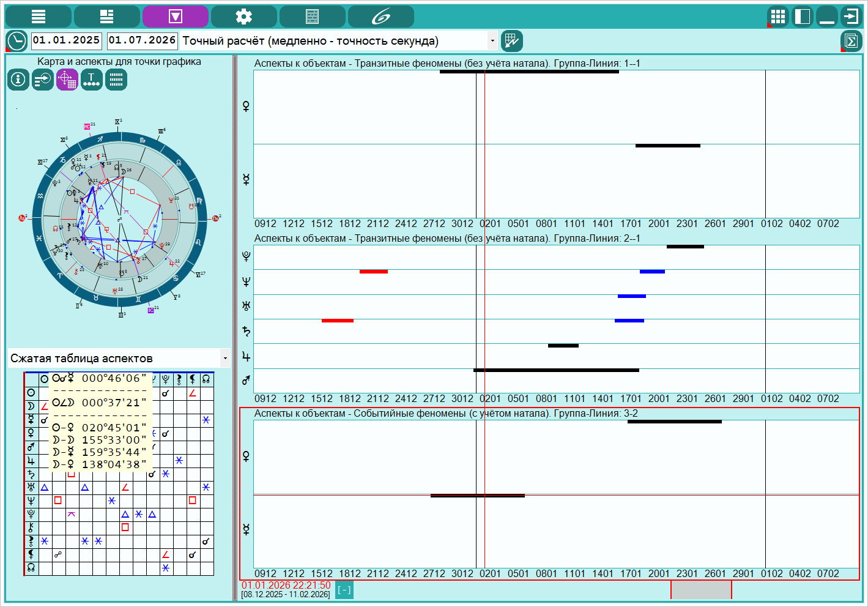Click the Pluto symbol in Group-Line 2--1 graph
Screen dimensions: 868x607
point(246,256)
